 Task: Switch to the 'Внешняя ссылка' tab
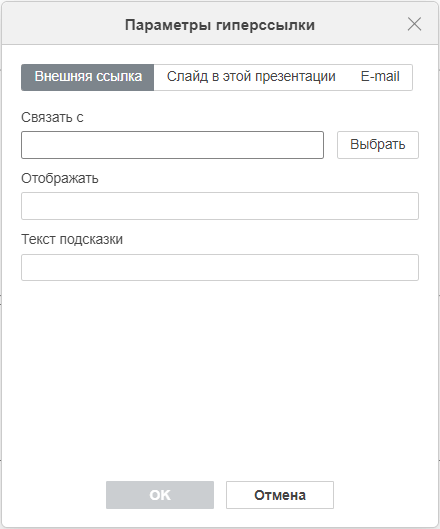[x=88, y=77]
